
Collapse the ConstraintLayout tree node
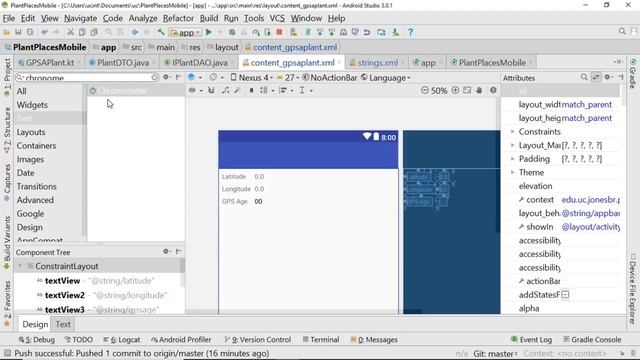coord(20,266)
